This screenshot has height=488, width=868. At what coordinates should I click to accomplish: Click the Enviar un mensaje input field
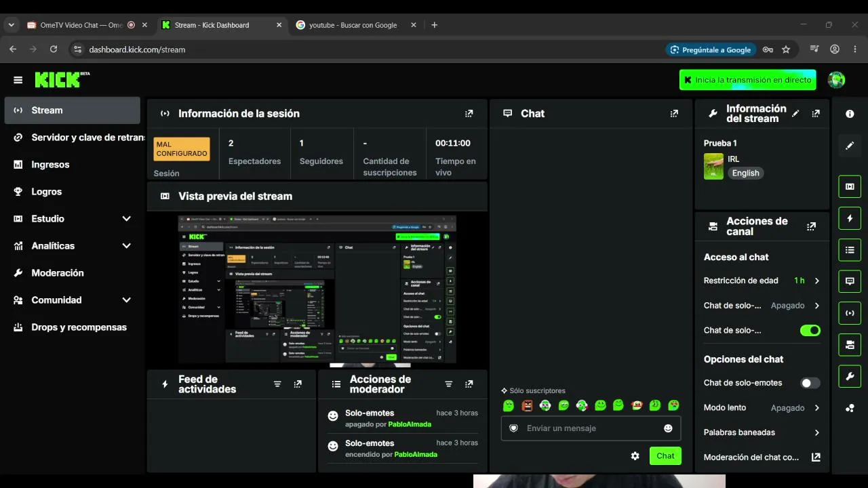(591, 428)
